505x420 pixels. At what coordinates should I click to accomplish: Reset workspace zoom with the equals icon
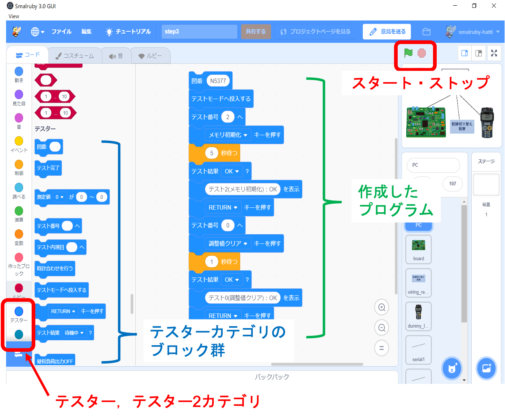(381, 348)
